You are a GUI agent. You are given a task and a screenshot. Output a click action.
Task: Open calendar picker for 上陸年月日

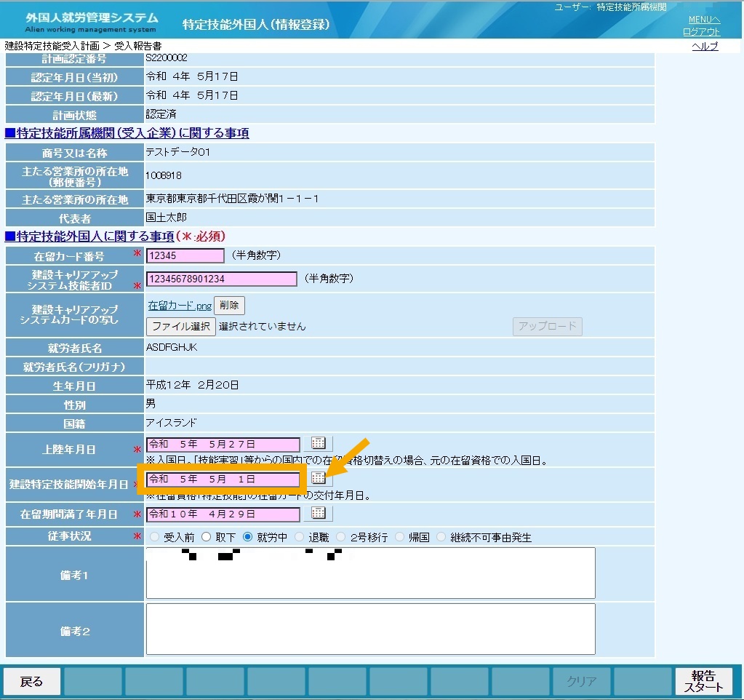tap(319, 443)
